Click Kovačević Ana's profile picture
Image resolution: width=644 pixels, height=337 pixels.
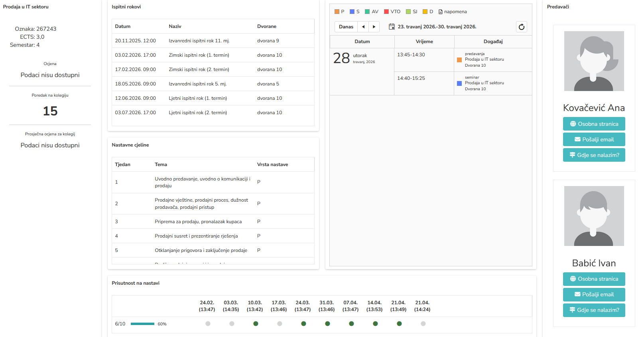click(x=594, y=61)
